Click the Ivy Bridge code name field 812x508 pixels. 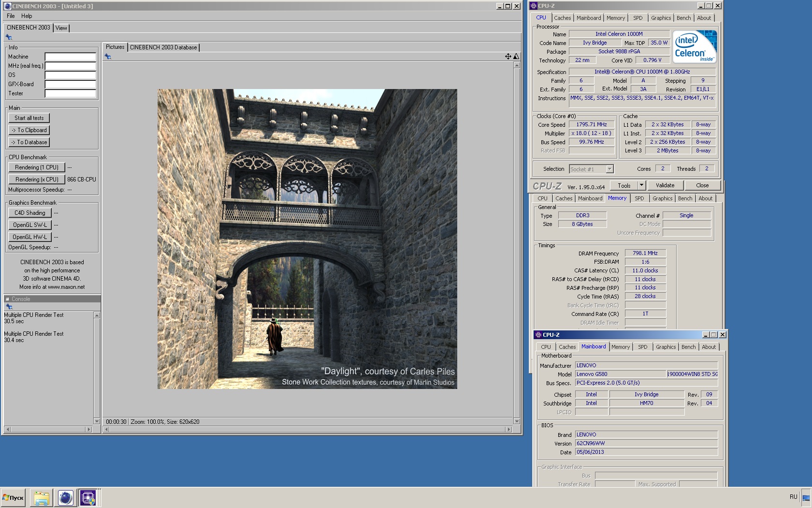(594, 43)
